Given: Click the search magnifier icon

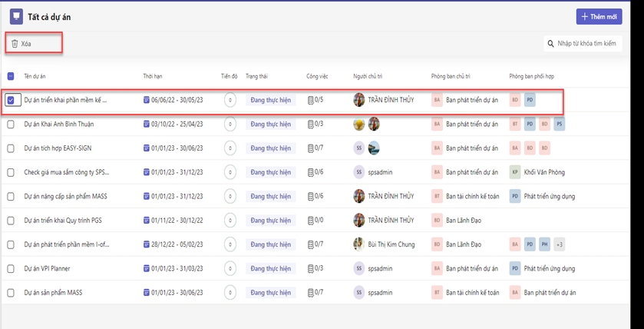Looking at the screenshot, I should (550, 44).
